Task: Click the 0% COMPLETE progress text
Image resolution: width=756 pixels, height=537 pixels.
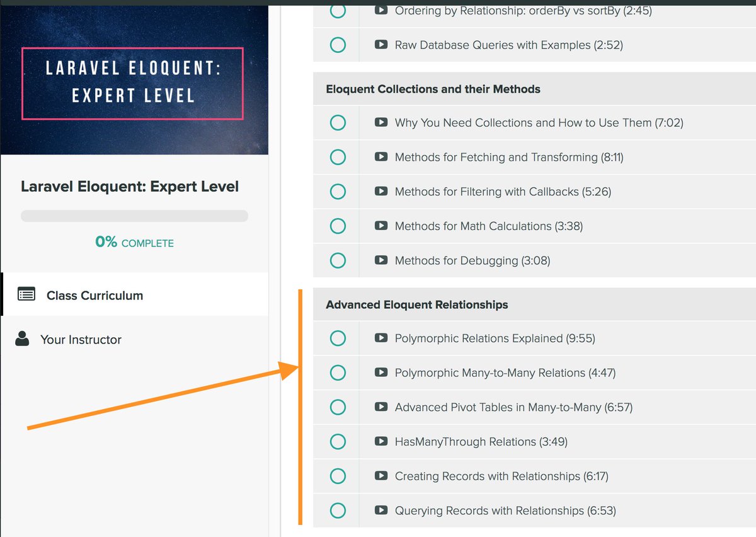Action: coord(134,242)
